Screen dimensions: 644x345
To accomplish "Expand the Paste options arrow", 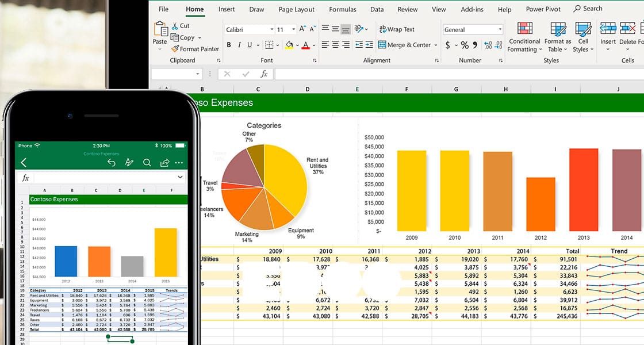I will [x=160, y=49].
